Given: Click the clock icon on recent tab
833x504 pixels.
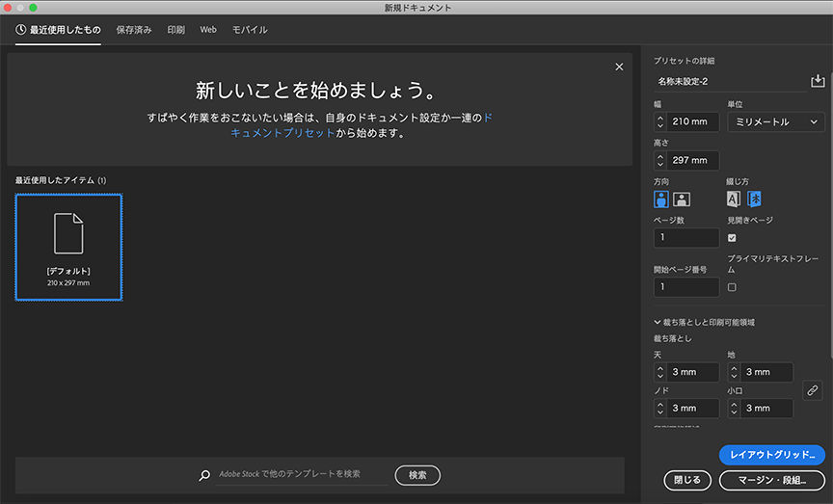Looking at the screenshot, I should click(20, 30).
